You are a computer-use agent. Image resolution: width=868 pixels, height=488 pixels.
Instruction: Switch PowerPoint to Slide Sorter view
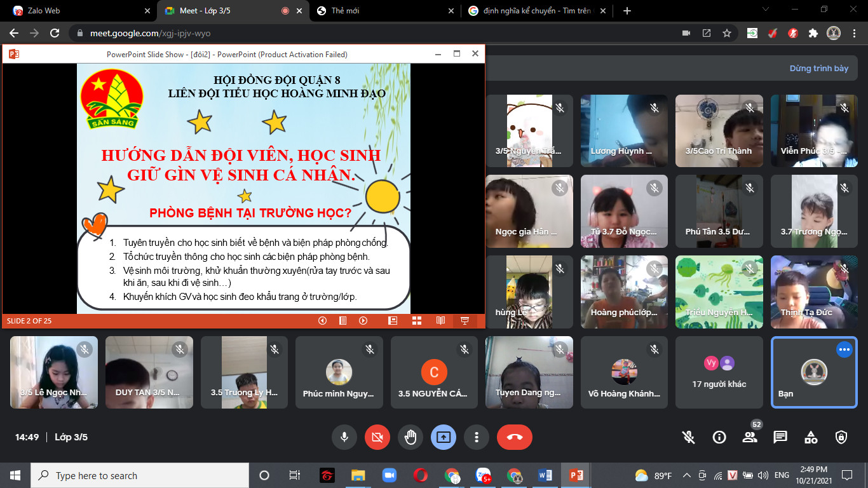tap(417, 321)
